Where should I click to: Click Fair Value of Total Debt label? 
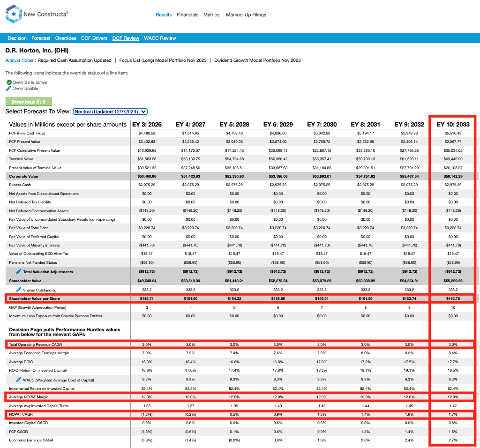29,228
